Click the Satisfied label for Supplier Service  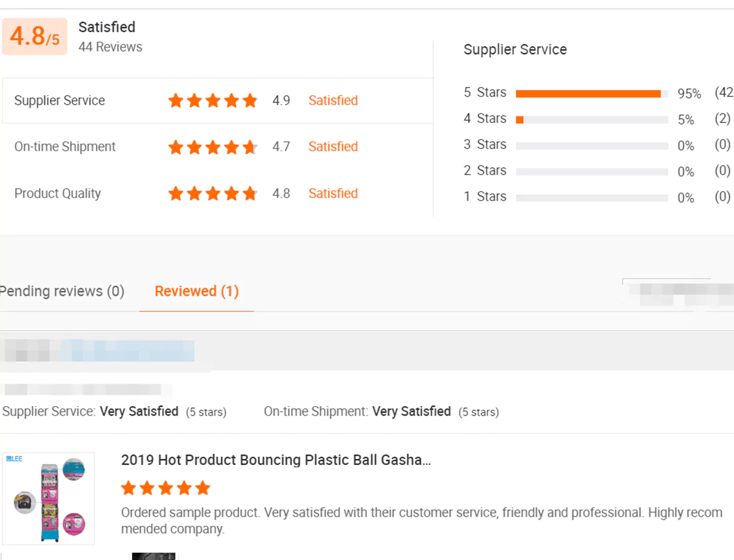tap(333, 100)
